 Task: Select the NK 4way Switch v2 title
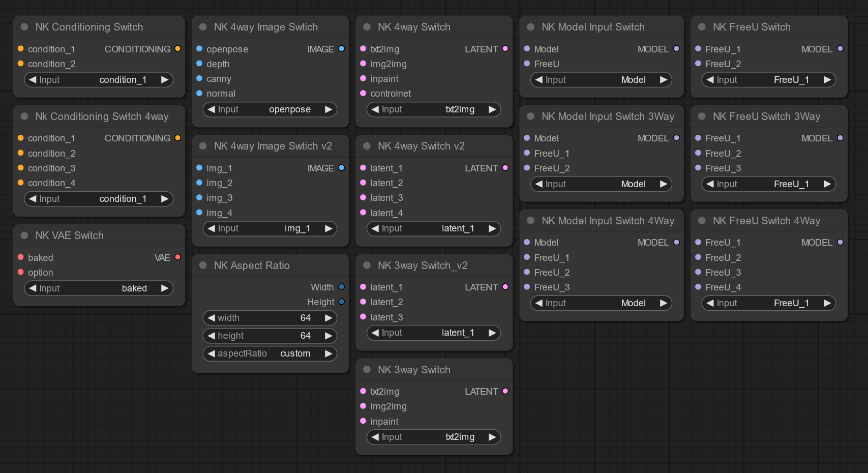(421, 146)
